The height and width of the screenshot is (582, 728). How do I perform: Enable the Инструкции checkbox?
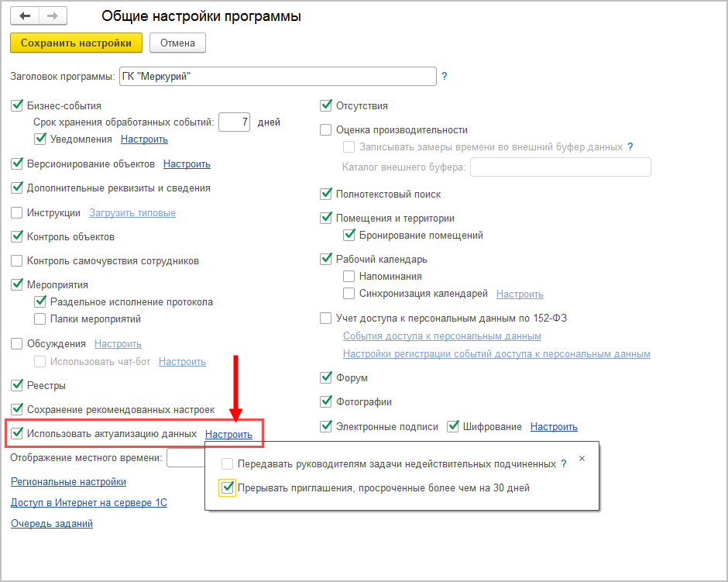(17, 212)
